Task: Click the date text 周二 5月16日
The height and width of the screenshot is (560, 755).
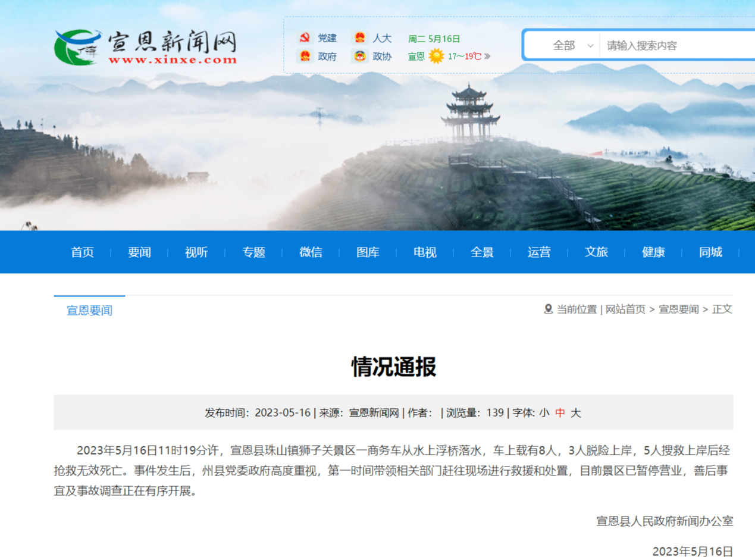Action: [434, 39]
